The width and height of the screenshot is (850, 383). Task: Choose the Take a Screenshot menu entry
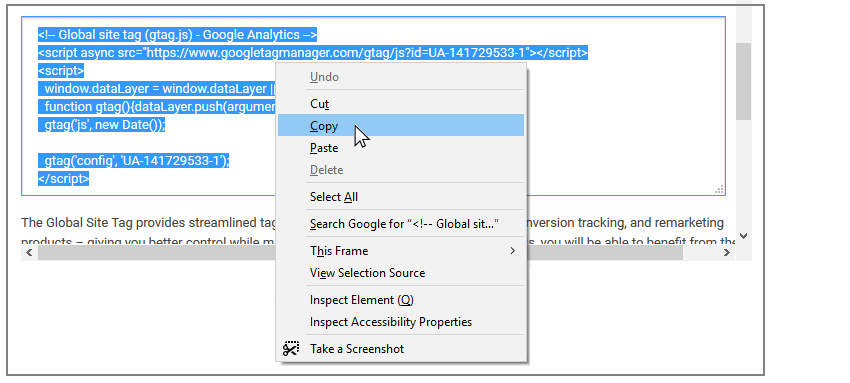click(401, 349)
